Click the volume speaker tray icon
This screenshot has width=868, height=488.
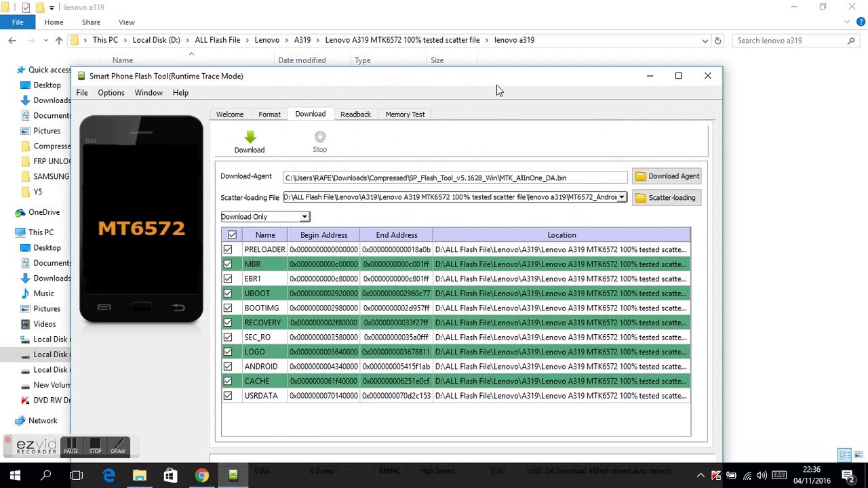tap(762, 476)
